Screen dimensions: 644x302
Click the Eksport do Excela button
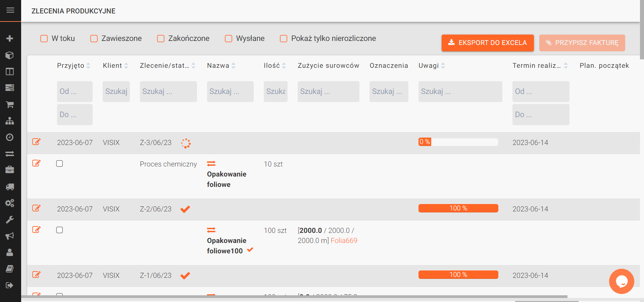[x=487, y=43]
